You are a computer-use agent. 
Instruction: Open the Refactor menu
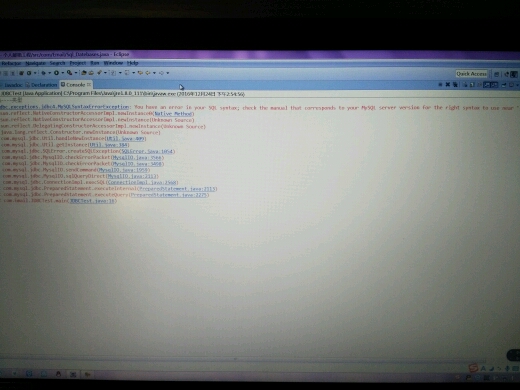pyautogui.click(x=11, y=63)
